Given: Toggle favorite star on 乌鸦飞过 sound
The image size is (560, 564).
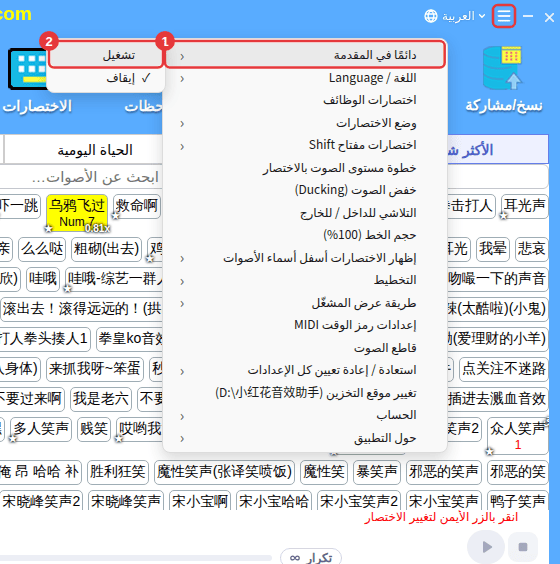Looking at the screenshot, I should (48, 228).
